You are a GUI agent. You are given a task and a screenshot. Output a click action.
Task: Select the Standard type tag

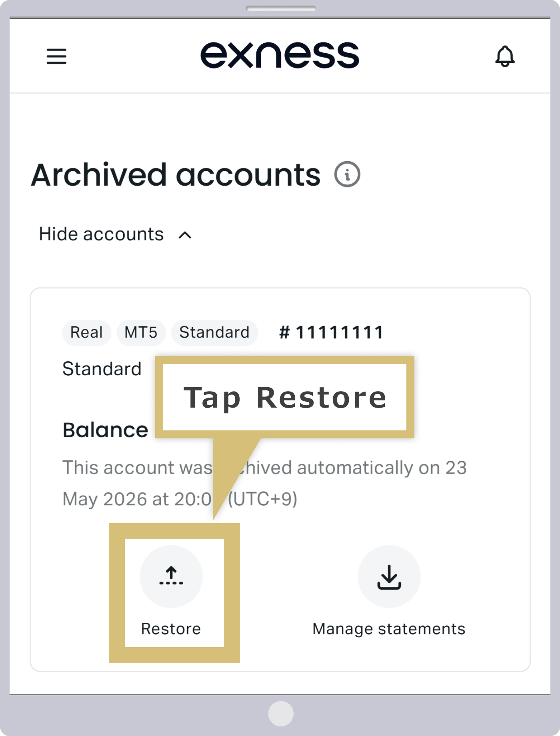214,332
